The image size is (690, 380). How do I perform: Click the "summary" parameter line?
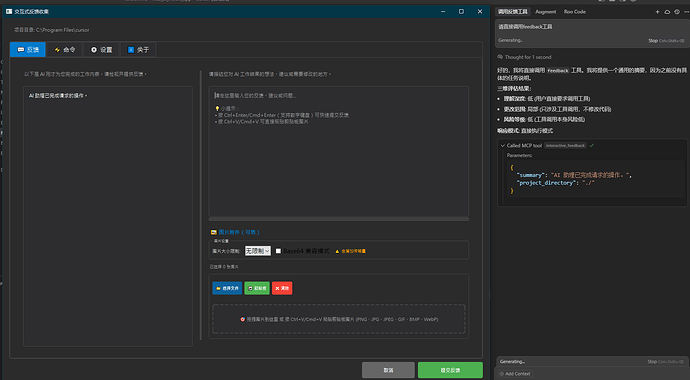574,175
